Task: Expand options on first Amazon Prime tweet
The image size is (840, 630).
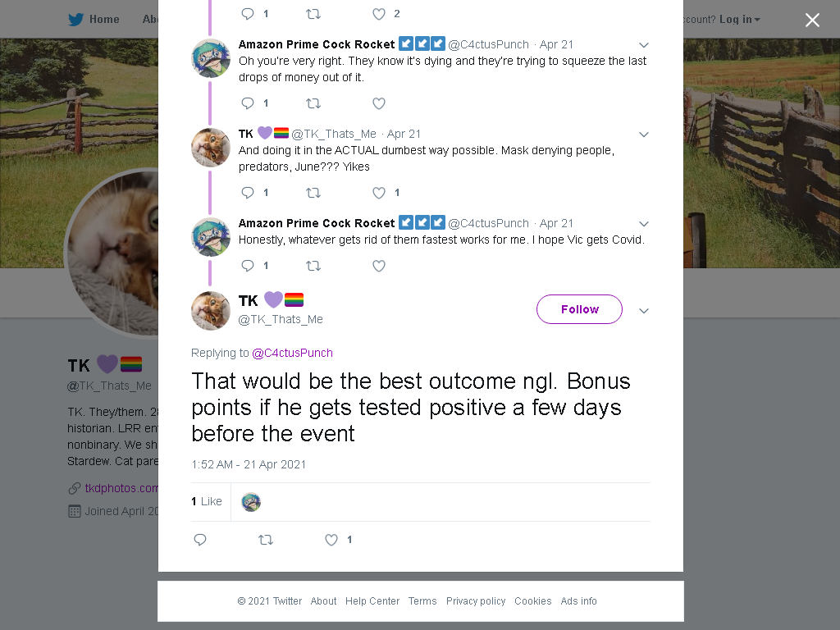Action: point(644,45)
